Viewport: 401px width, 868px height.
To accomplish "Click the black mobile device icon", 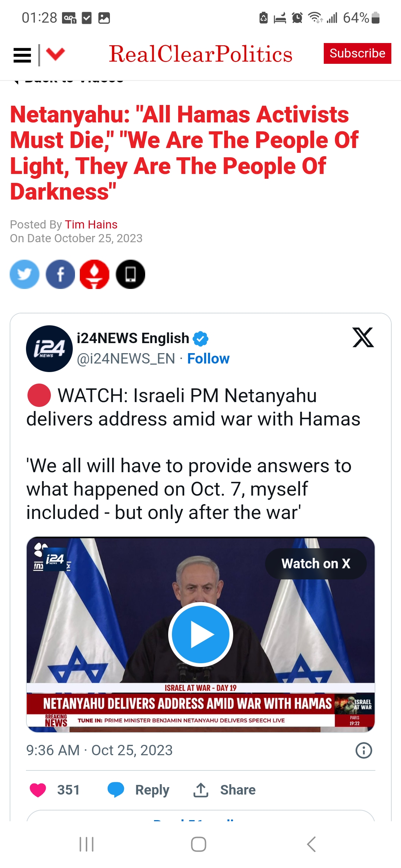I will [130, 274].
